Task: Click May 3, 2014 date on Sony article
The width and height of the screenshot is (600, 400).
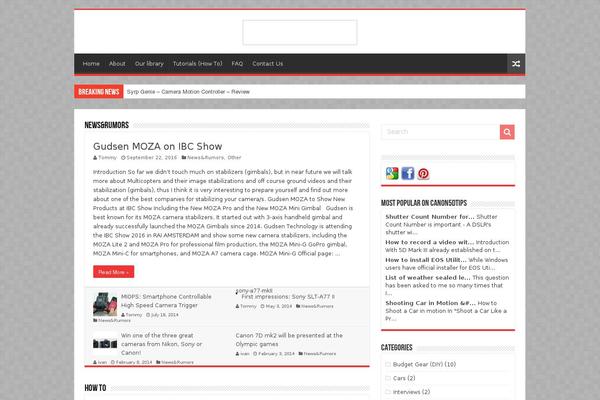Action: click(x=279, y=306)
